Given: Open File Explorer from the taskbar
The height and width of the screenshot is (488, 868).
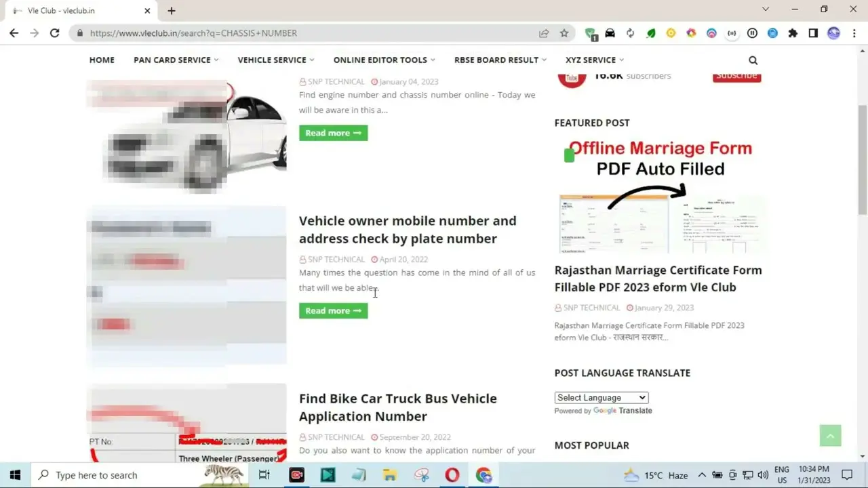Looking at the screenshot, I should coord(389,475).
